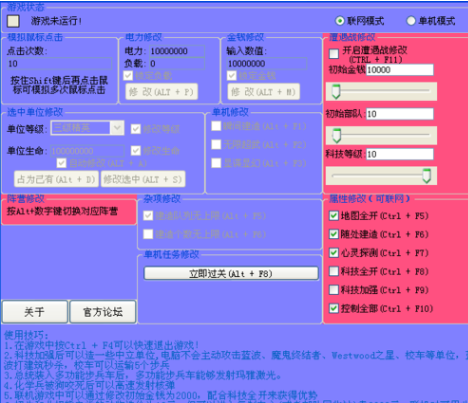The width and height of the screenshot is (468, 403).
Task: Toggle the 修改生命 checkbox
Action: point(136,151)
